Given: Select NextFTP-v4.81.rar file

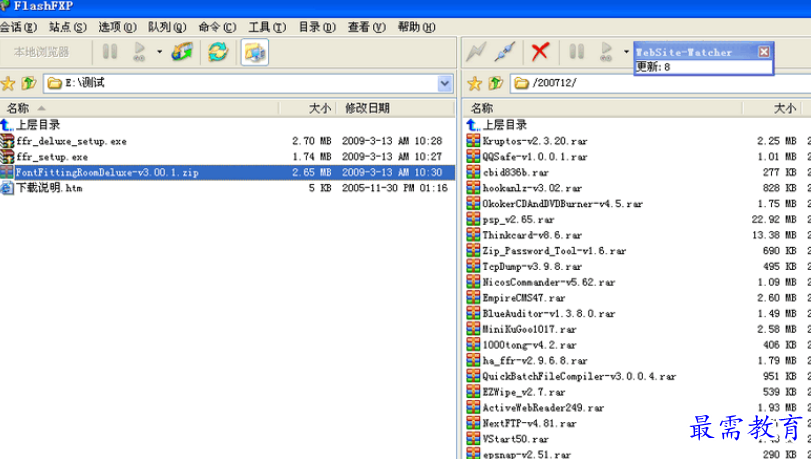Looking at the screenshot, I should click(x=530, y=423).
